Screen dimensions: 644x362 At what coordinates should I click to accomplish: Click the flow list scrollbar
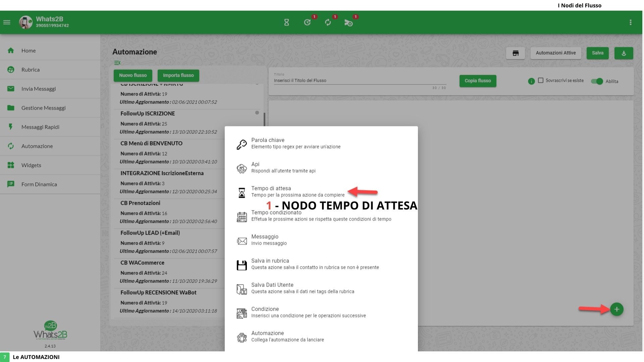coord(264,119)
